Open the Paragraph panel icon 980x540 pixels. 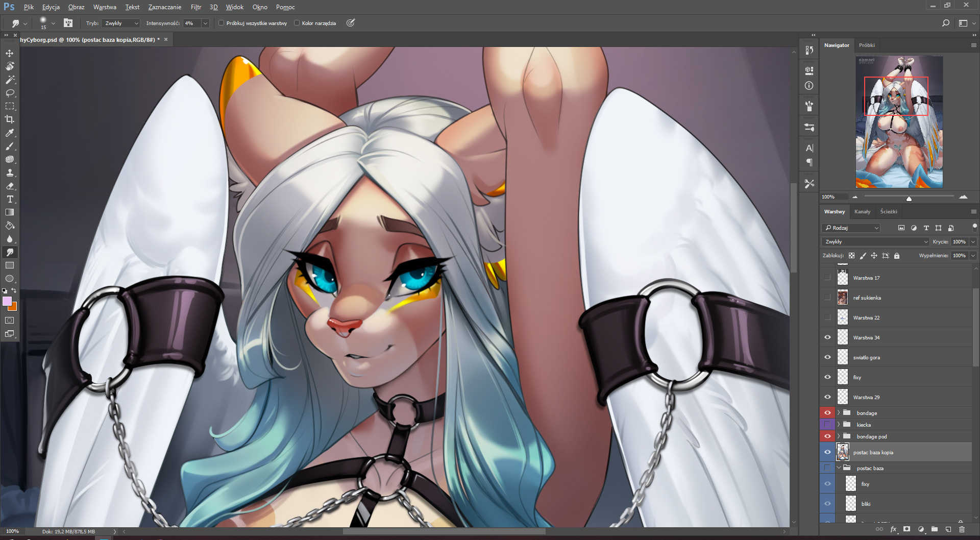809,162
